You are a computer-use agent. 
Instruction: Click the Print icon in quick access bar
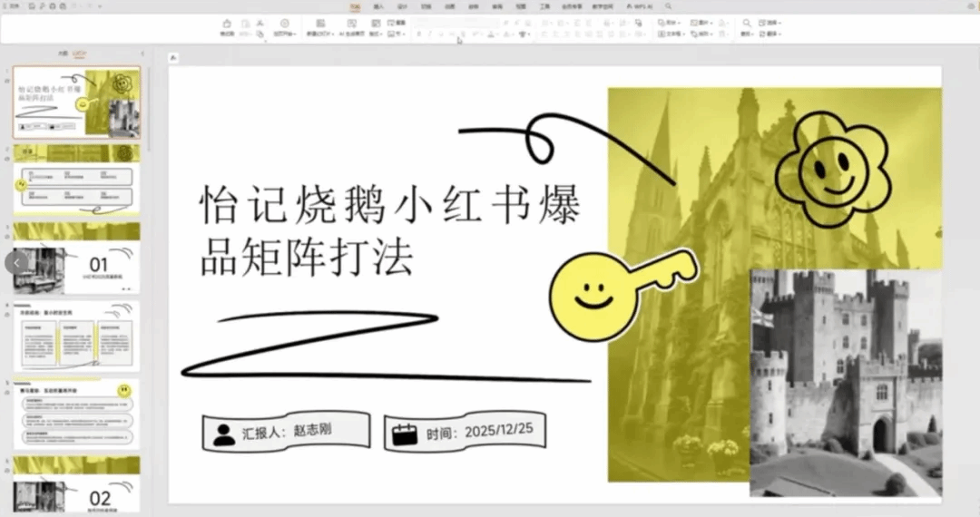click(x=53, y=6)
